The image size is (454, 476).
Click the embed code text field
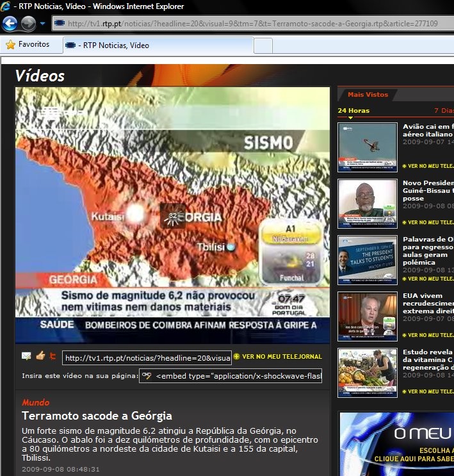[231, 376]
